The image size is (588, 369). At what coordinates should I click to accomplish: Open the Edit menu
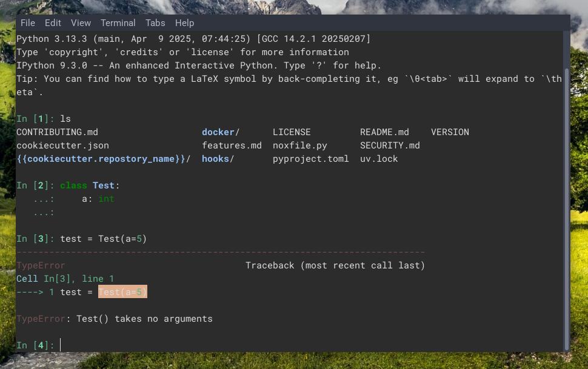pos(53,22)
